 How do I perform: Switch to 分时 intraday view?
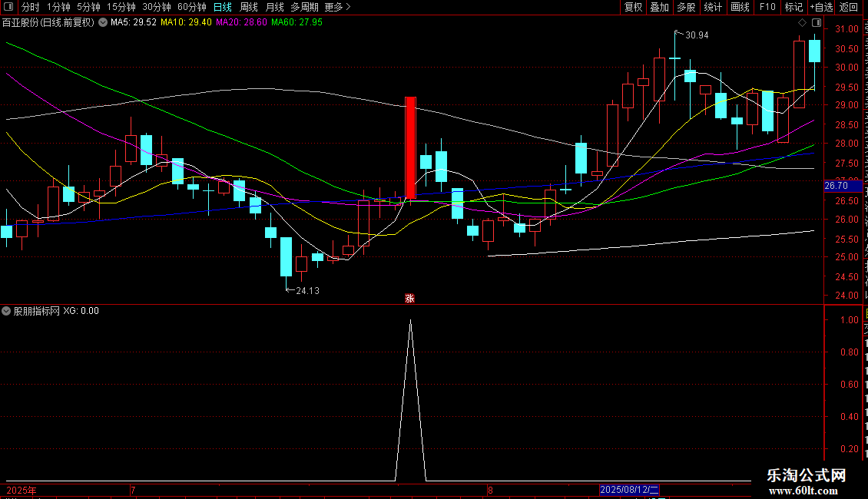click(x=31, y=7)
